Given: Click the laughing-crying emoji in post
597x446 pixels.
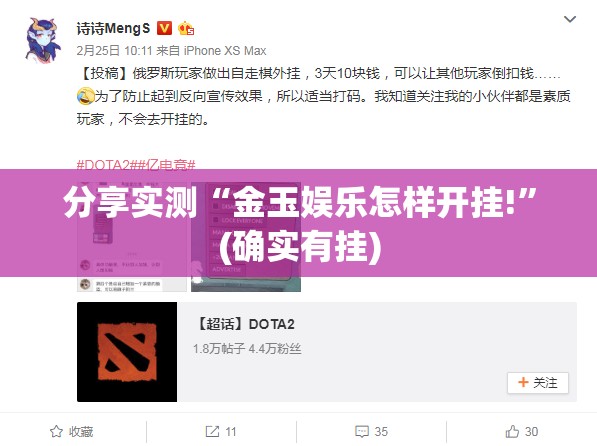Looking at the screenshot, I should point(85,96).
